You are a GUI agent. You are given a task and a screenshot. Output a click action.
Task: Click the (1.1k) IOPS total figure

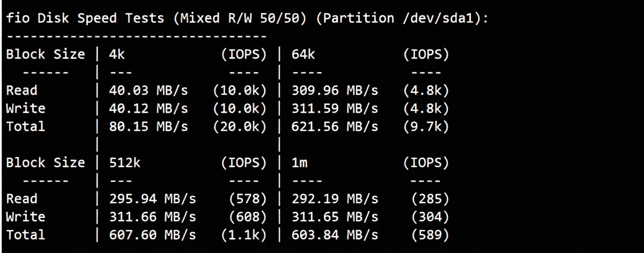coord(244,235)
